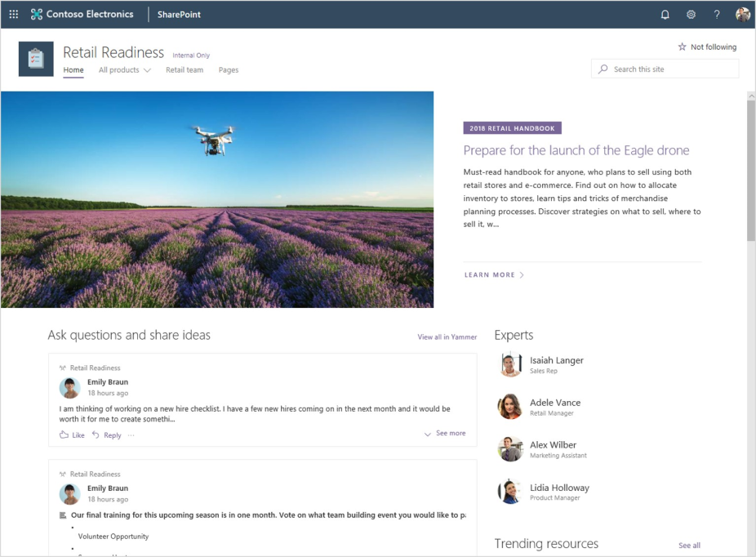This screenshot has height=557, width=756.
Task: Click the Trending resources heading
Action: click(546, 543)
